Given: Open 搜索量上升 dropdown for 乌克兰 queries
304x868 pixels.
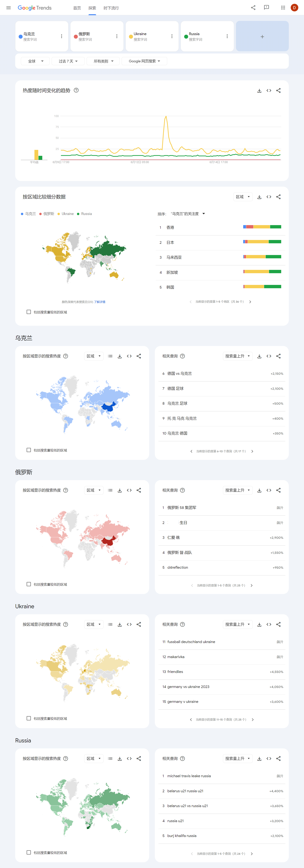Looking at the screenshot, I should pos(237,356).
